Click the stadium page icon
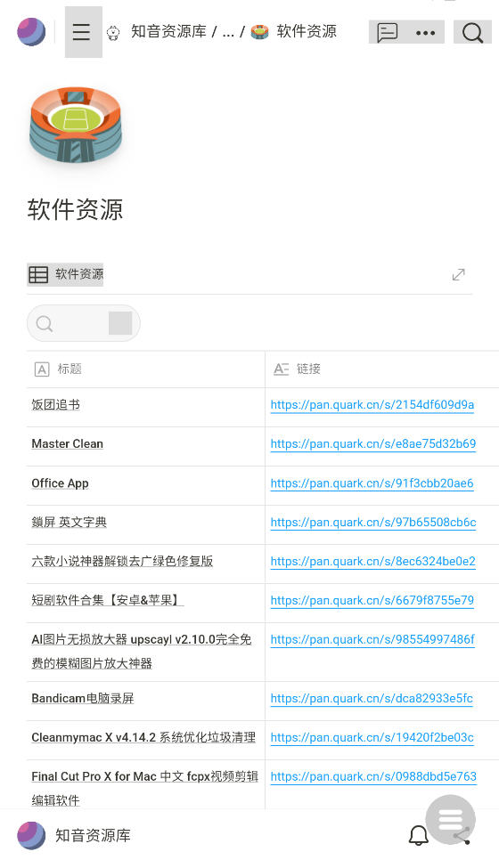This screenshot has width=499, height=868. [x=76, y=126]
